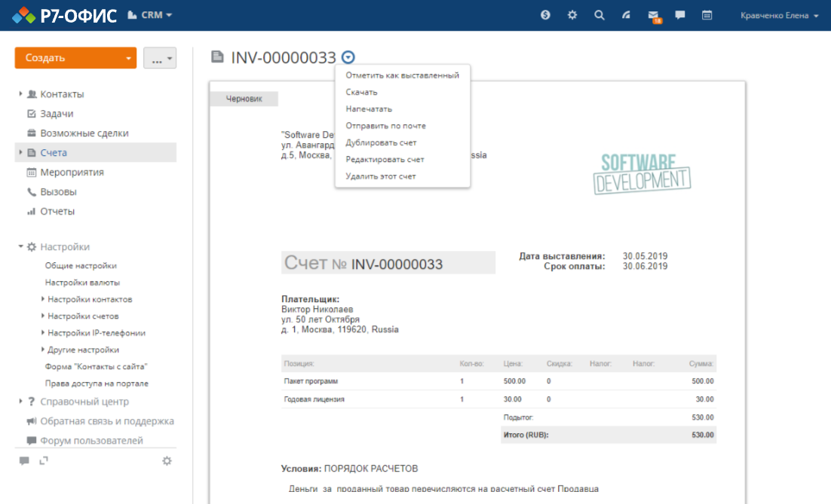Click the activity feed icon in the top bar
The height and width of the screenshot is (504, 831).
[x=626, y=14]
